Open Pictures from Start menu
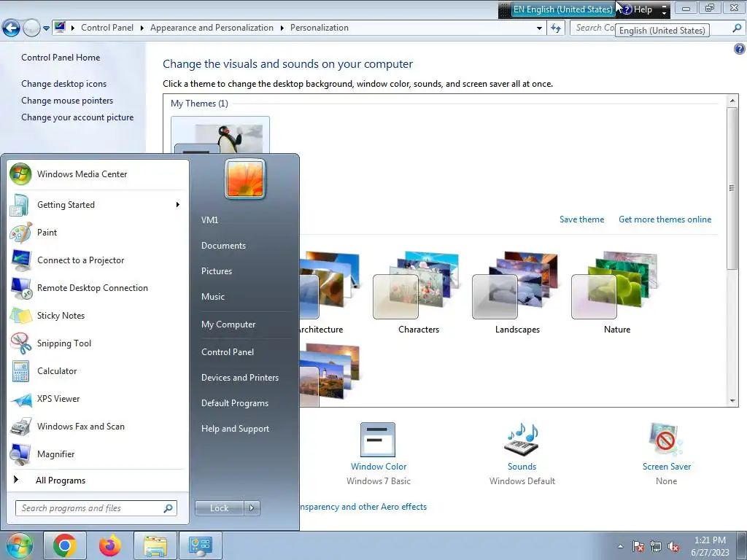The width and height of the screenshot is (747, 560). pos(217,271)
